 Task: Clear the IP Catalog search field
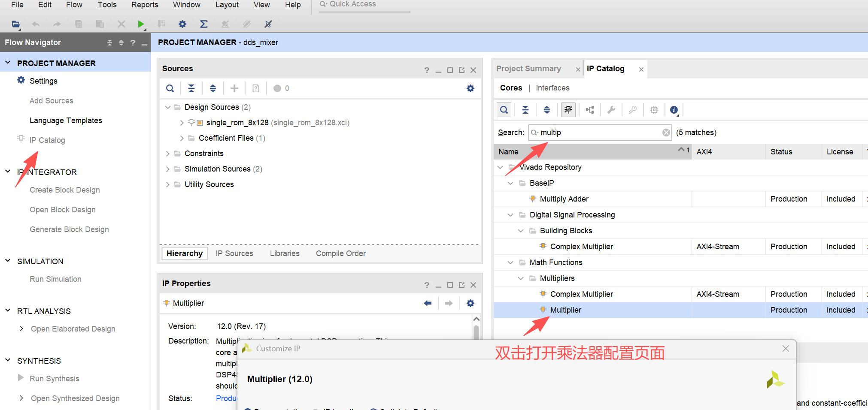pyautogui.click(x=666, y=133)
